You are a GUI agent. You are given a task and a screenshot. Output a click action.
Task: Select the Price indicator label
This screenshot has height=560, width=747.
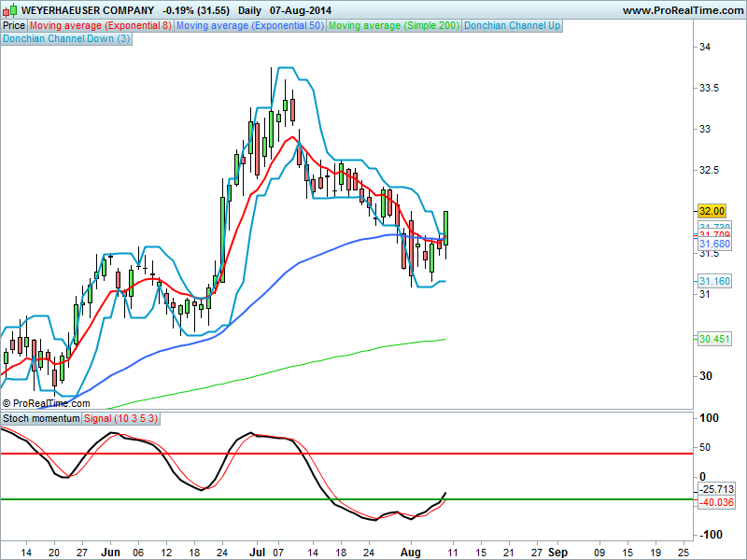pos(14,26)
